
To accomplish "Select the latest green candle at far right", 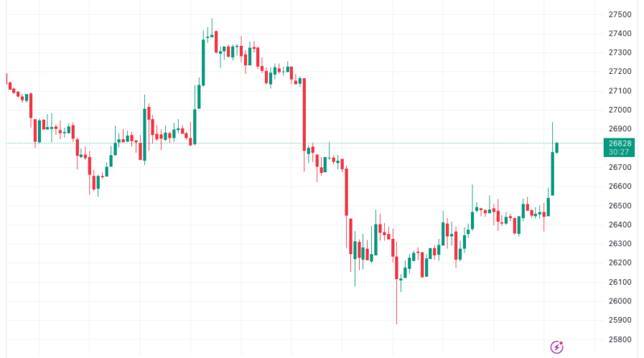I will [x=557, y=146].
